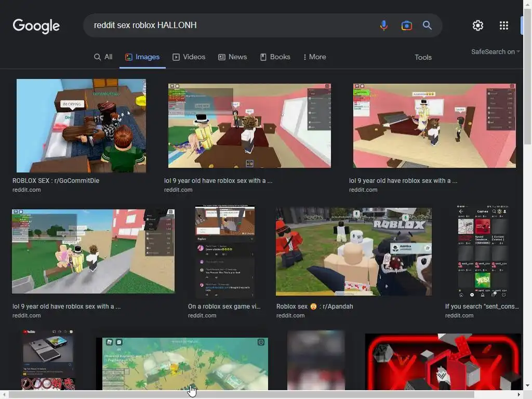Image resolution: width=532 pixels, height=399 pixels.
Task: Open the outdoor grassy sidewalk Roblox thumbnail
Action: 94,251
